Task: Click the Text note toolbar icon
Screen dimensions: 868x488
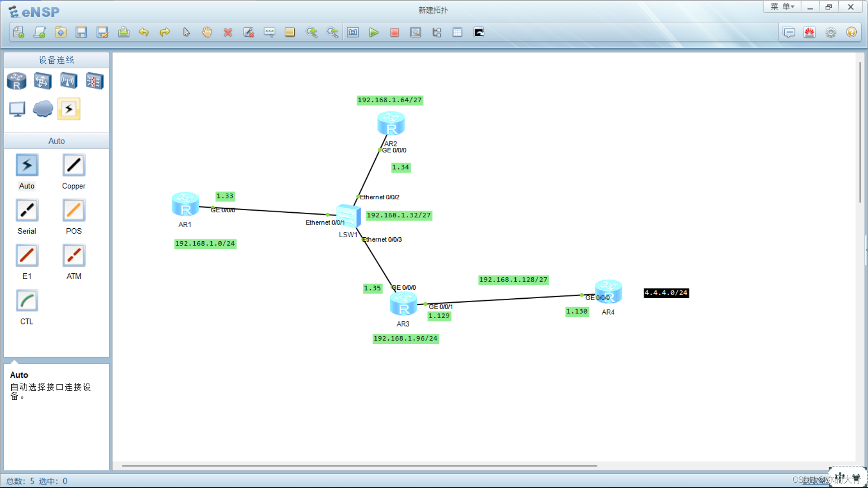Action: coord(269,32)
